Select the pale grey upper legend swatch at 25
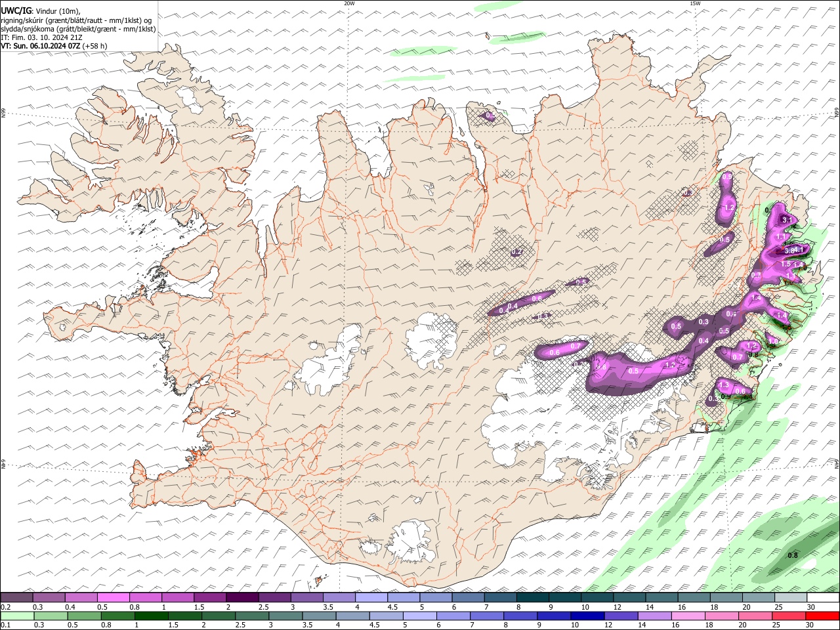 click(x=790, y=597)
